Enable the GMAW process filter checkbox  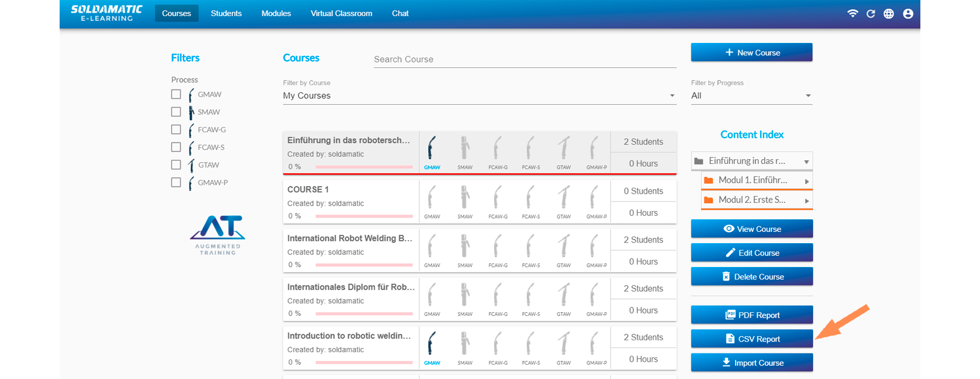(x=176, y=94)
